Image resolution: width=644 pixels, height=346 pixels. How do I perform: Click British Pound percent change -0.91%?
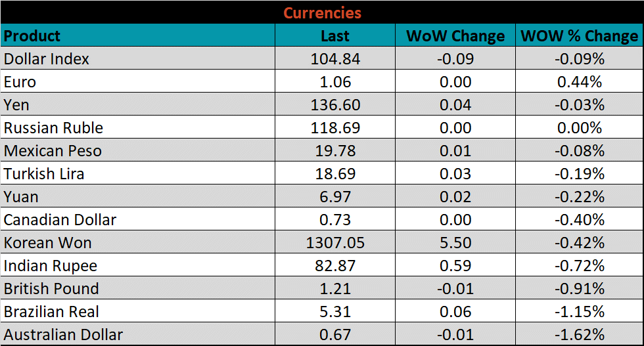point(579,288)
